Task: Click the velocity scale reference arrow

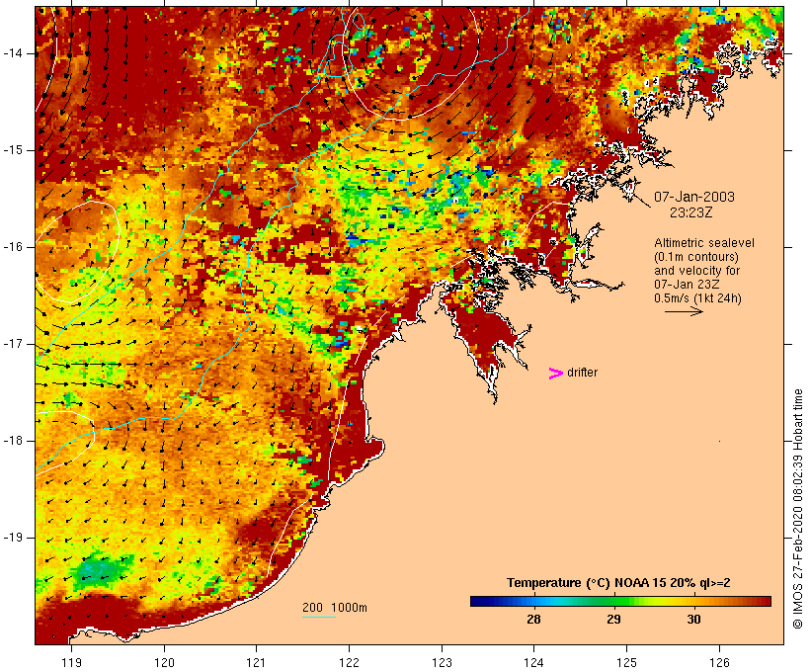Action: 684,311
